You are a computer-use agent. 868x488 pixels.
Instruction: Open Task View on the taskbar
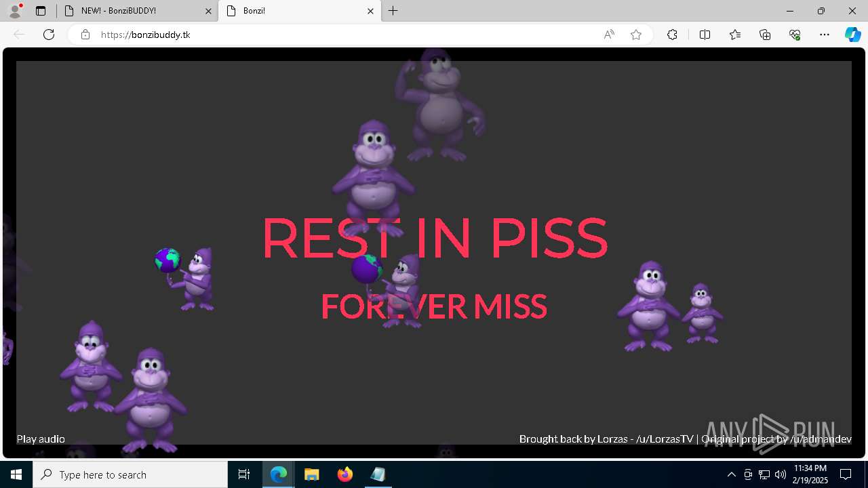244,474
